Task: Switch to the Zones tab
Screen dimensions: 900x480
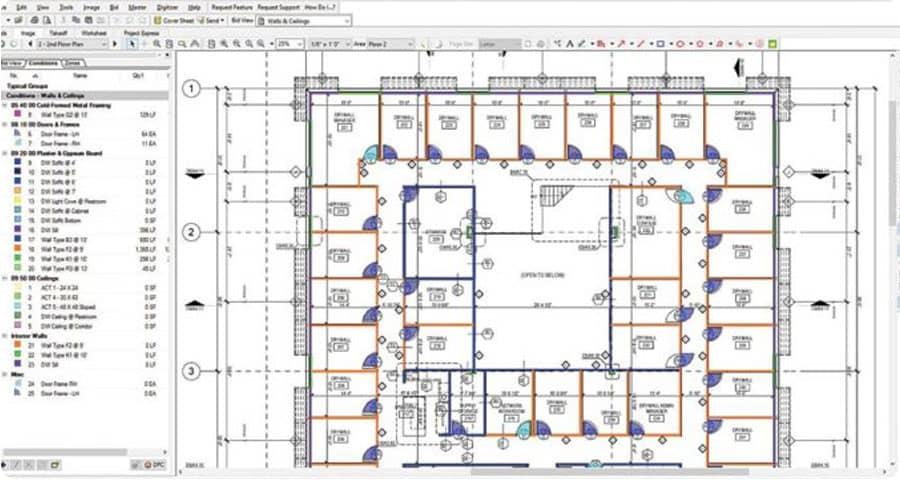Action: click(x=73, y=63)
